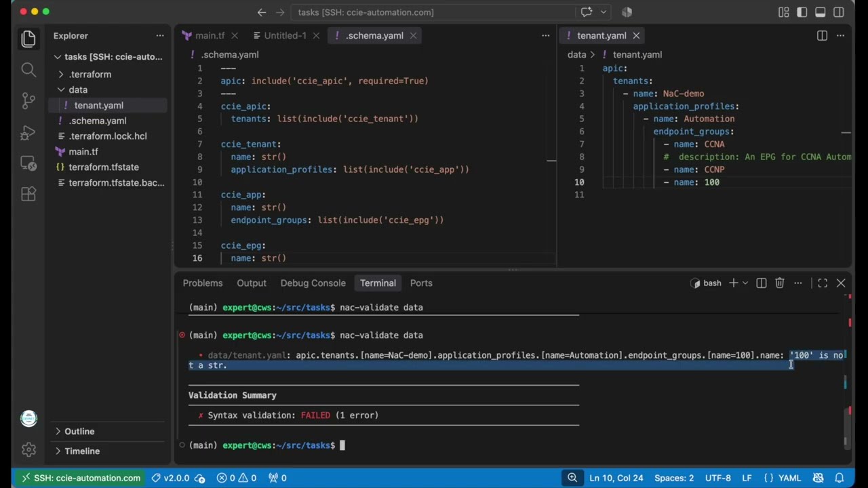This screenshot has height=488, width=868.
Task: Open the Output panel tab
Action: [x=252, y=283]
